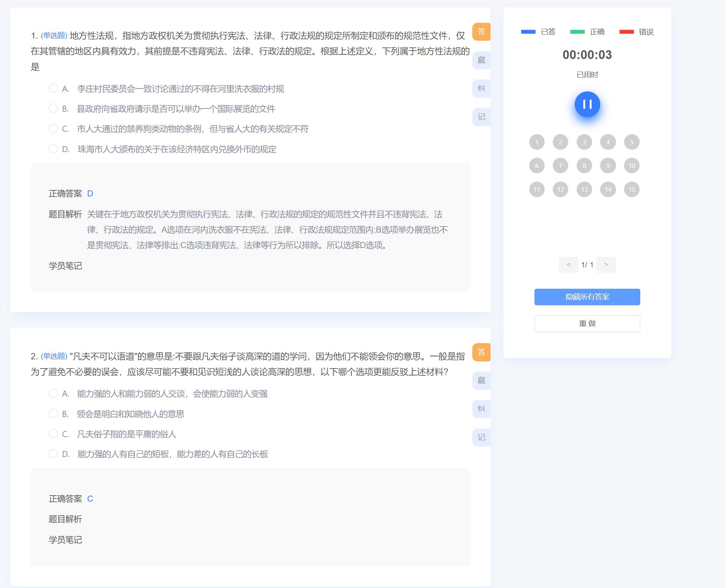
Task: Choose option A 李庄村民委员会 for question 1
Action: [53, 89]
